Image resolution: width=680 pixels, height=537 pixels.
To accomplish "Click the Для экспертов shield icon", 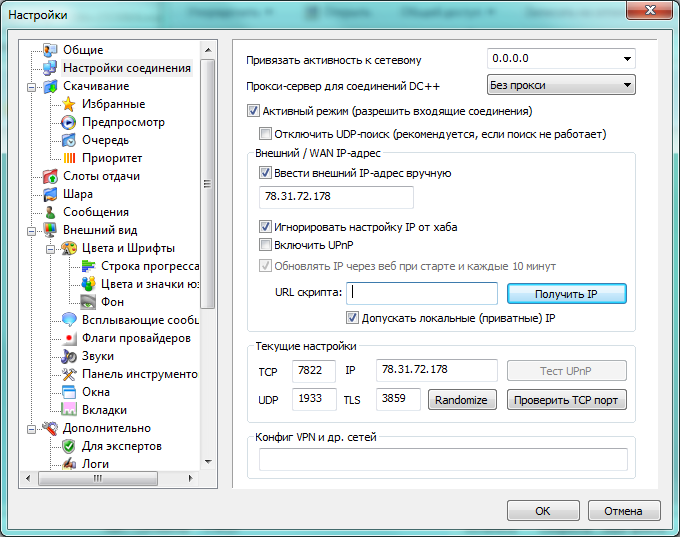I will click(x=69, y=446).
